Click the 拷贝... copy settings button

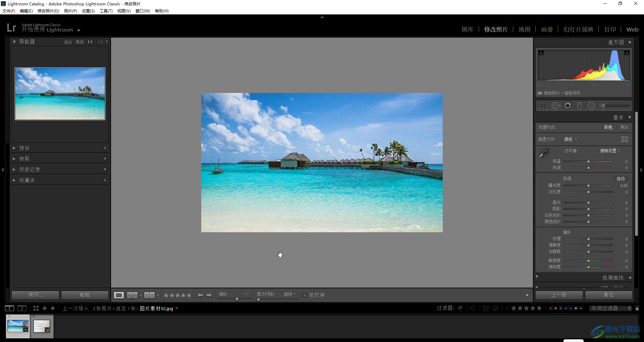[x=35, y=295]
